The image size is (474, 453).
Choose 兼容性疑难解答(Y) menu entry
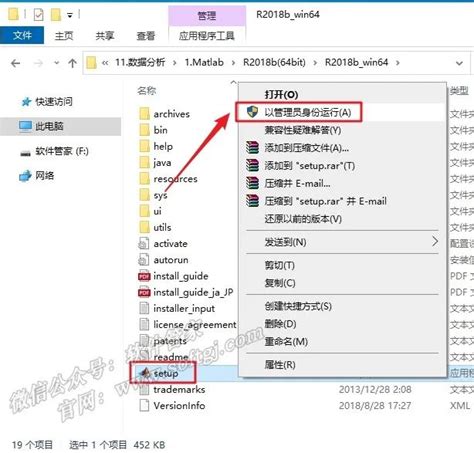coord(342,130)
